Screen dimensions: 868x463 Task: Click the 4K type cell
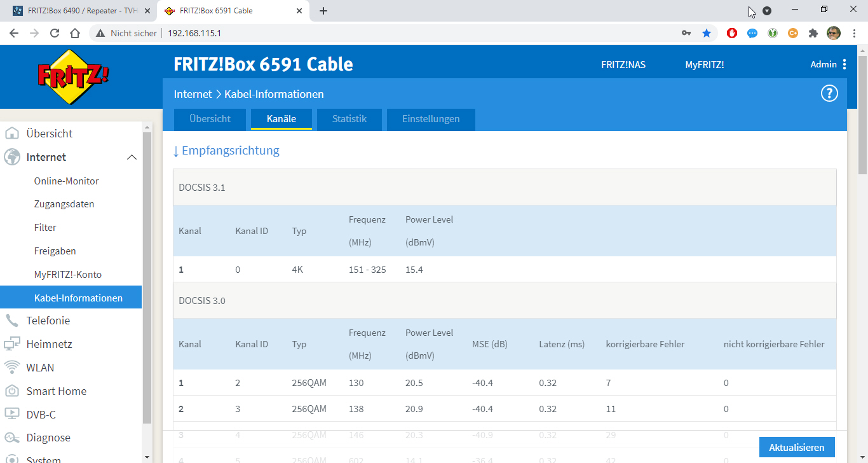[x=297, y=270]
